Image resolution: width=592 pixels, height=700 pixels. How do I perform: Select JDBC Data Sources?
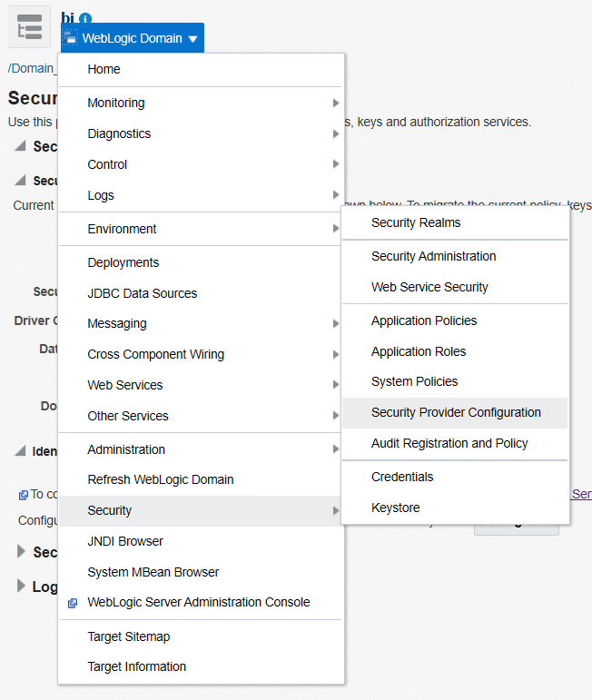pos(142,293)
